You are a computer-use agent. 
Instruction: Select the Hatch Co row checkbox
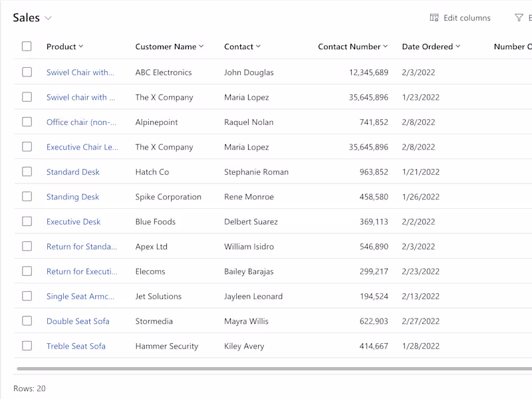click(27, 172)
